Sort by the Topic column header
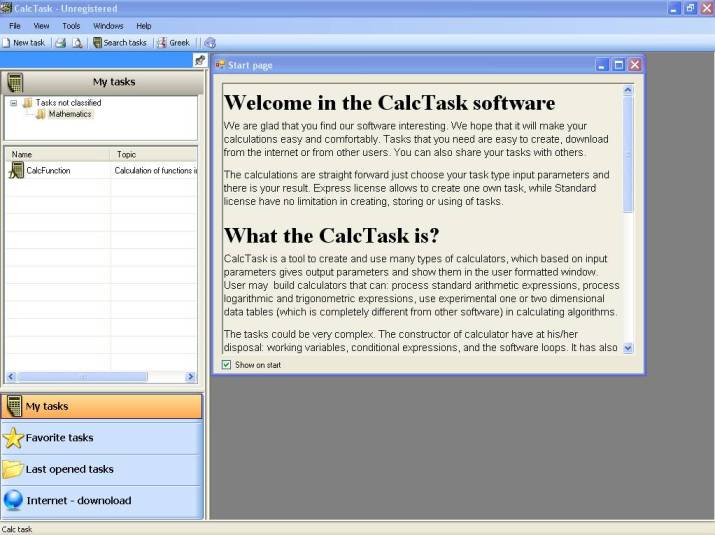715x535 pixels. point(154,154)
